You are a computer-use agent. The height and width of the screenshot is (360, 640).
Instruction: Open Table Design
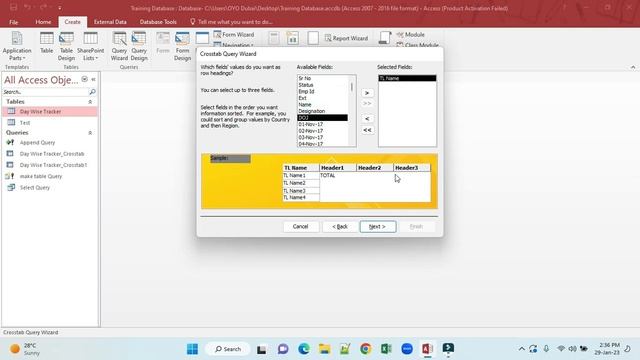66,46
